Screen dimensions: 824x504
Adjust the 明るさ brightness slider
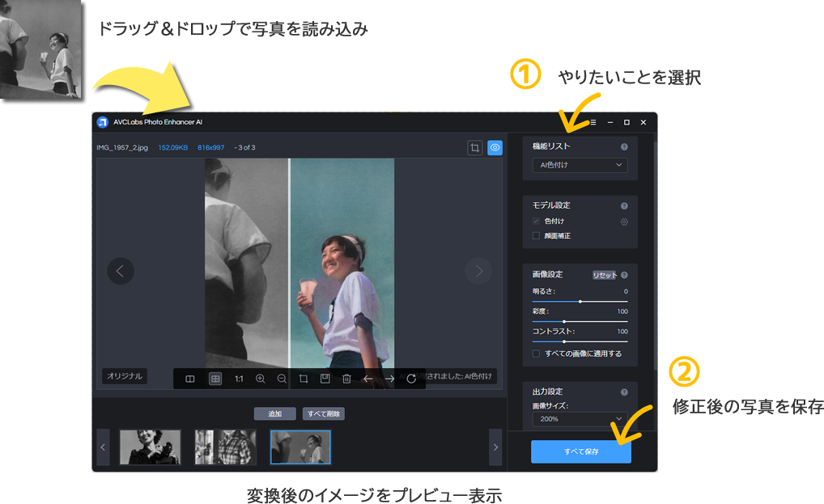(x=580, y=301)
